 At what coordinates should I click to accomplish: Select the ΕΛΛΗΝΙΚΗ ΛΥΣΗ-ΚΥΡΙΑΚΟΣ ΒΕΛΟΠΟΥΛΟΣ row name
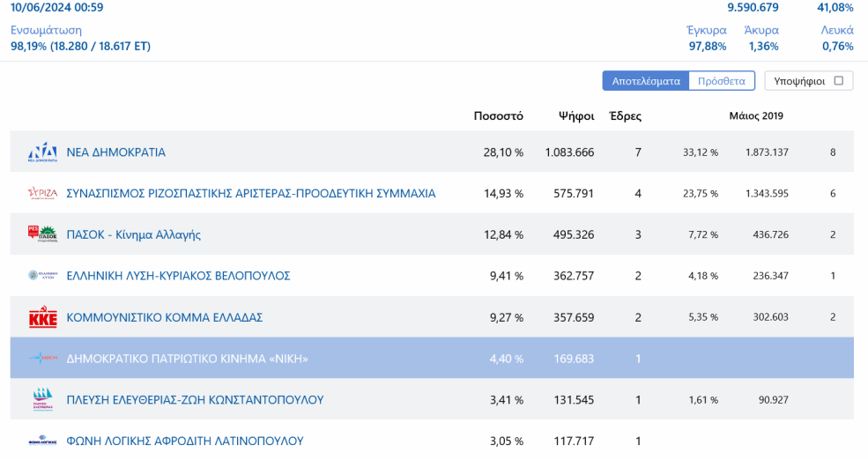pos(178,276)
